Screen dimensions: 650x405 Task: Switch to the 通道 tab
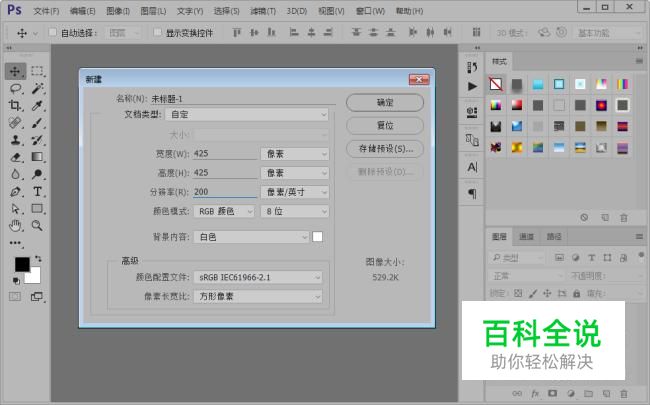pyautogui.click(x=526, y=236)
